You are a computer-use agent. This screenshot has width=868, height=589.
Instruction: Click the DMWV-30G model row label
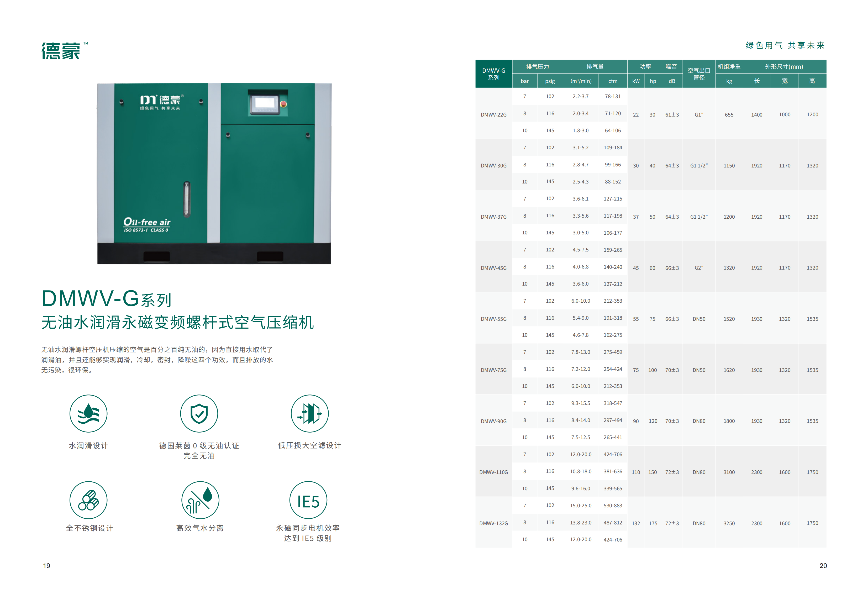[x=494, y=165]
